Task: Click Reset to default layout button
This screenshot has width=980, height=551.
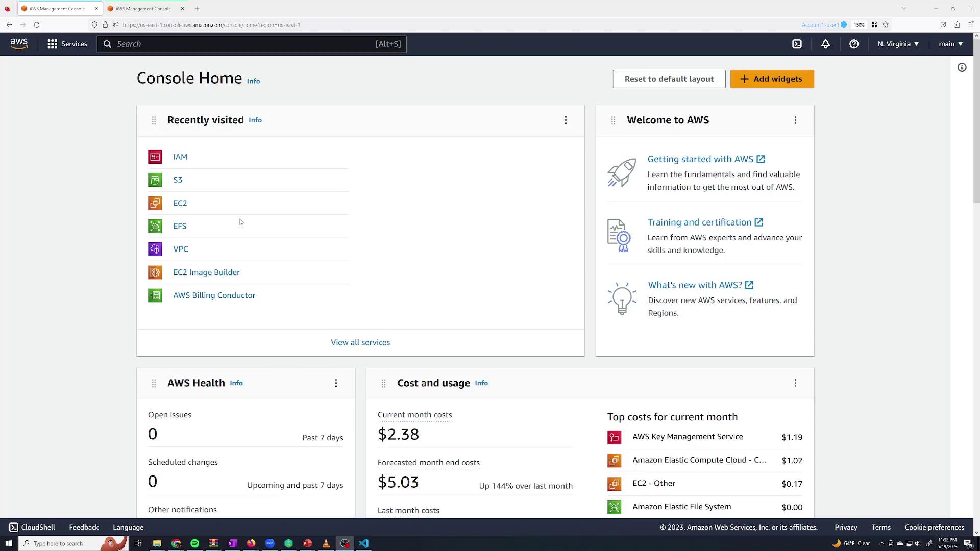Action: click(669, 79)
